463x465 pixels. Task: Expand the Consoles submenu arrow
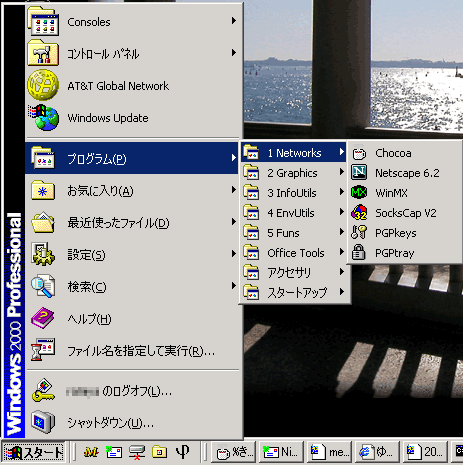coord(234,21)
